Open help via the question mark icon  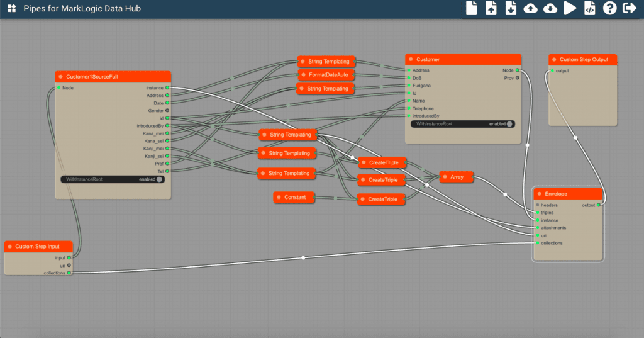(x=609, y=8)
